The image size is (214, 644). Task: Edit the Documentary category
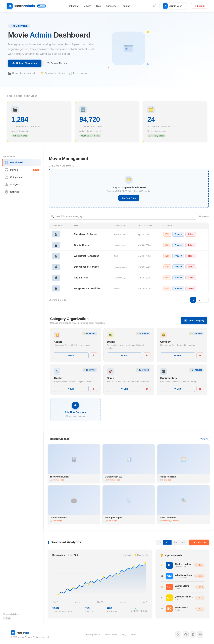coord(177,389)
